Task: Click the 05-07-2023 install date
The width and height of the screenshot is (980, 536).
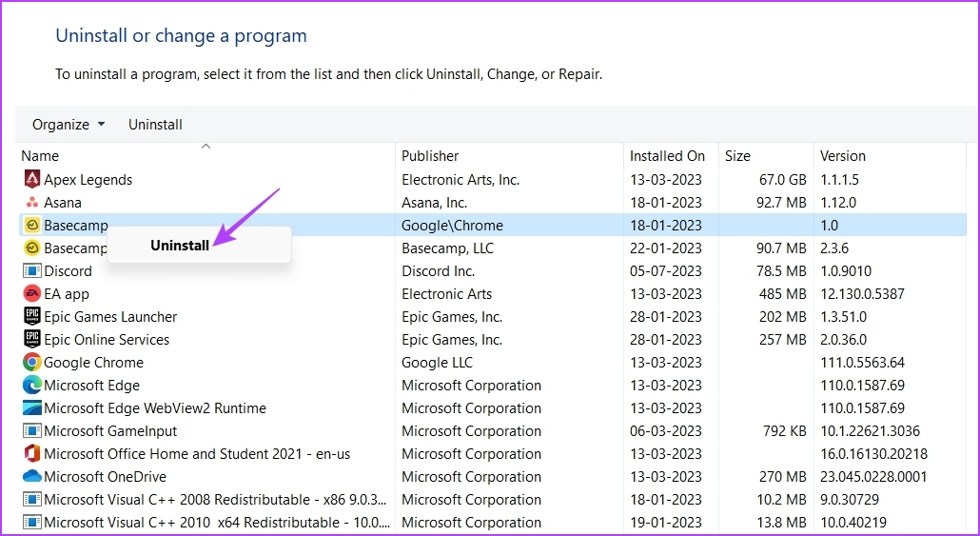Action: pos(666,270)
